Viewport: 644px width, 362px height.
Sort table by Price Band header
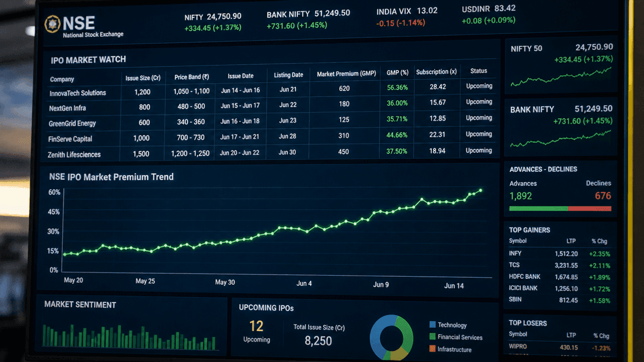(192, 77)
